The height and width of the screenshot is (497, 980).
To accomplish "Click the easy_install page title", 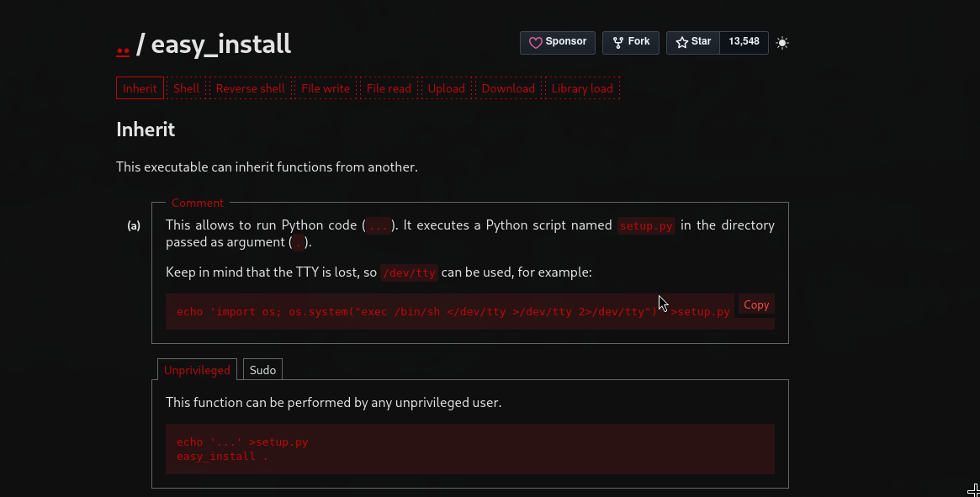I will point(221,45).
